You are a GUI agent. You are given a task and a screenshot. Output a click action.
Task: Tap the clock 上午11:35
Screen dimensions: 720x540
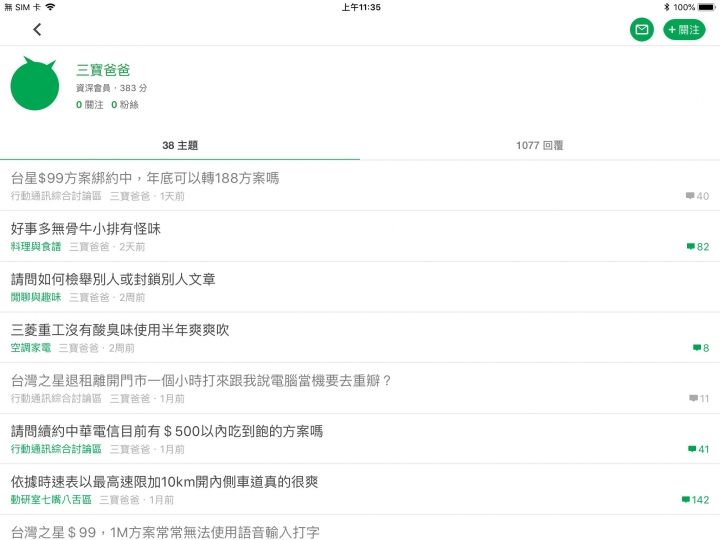[x=361, y=7]
